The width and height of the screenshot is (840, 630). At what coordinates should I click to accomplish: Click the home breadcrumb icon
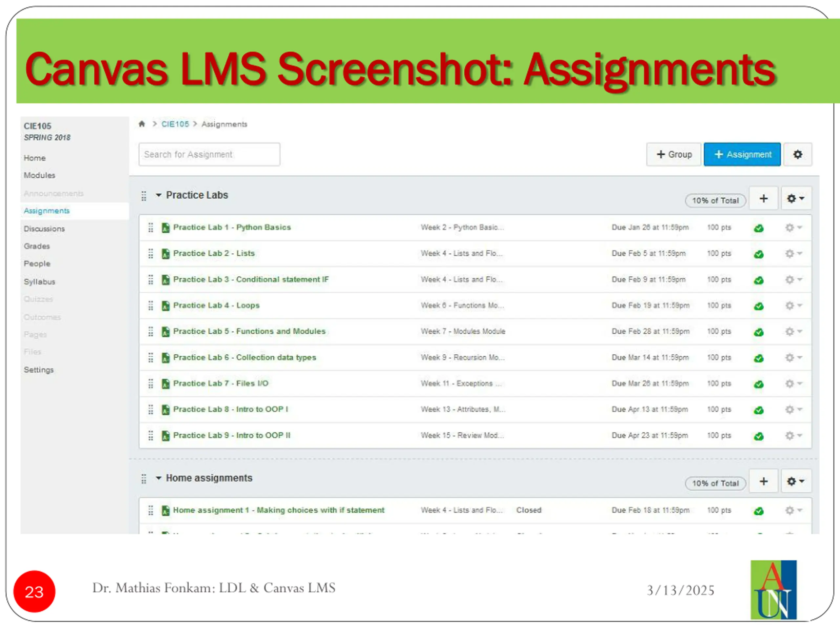click(142, 124)
